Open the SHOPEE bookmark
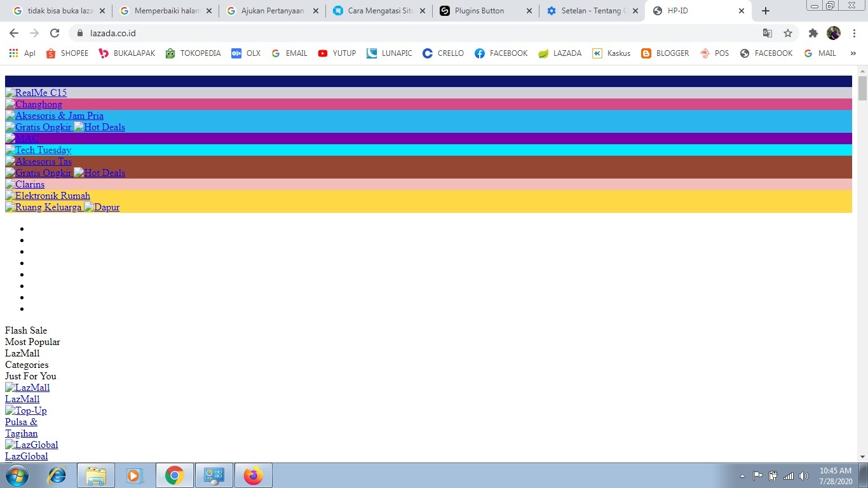 pyautogui.click(x=67, y=53)
